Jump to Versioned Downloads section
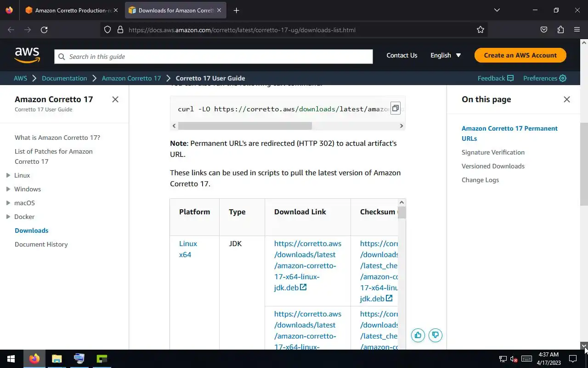Viewport: 588px width, 368px height. pos(493,166)
